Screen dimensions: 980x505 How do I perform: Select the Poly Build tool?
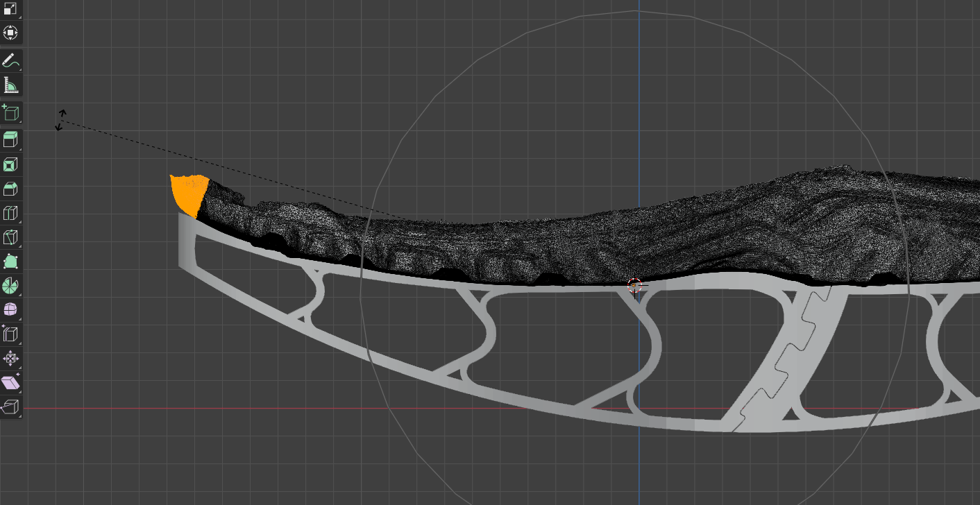[10, 262]
